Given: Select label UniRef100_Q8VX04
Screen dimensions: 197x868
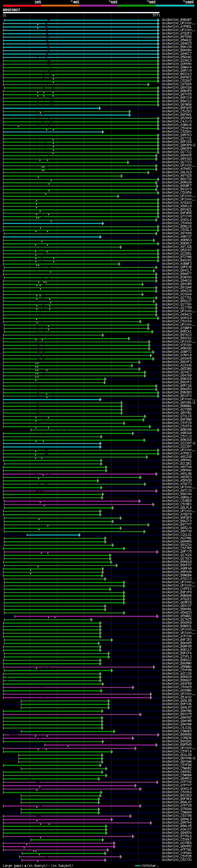Looking at the screenshot, I should click(x=176, y=88).
